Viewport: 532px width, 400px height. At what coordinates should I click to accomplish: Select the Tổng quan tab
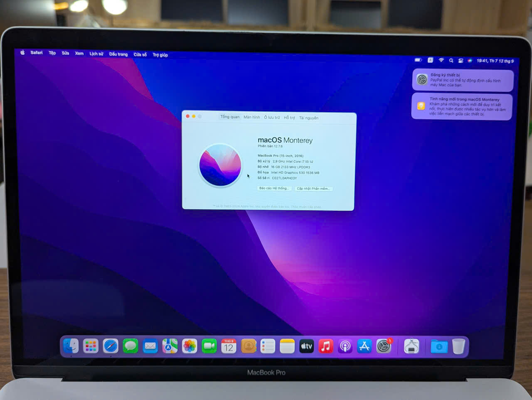pos(230,117)
